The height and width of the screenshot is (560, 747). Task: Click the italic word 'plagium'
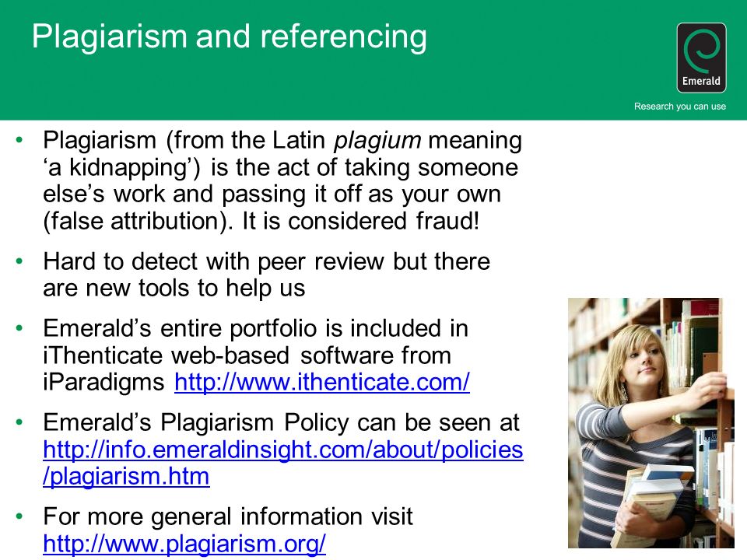click(x=377, y=141)
